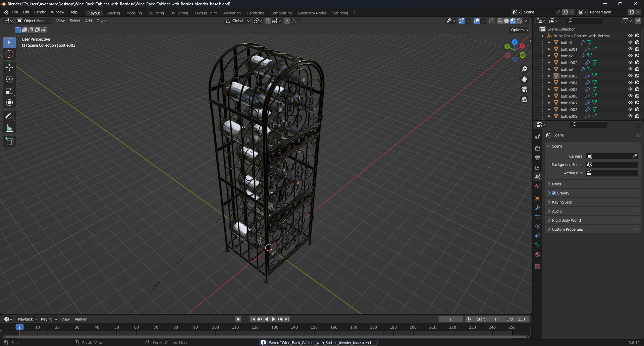Select the Add Cube tool

9,141
